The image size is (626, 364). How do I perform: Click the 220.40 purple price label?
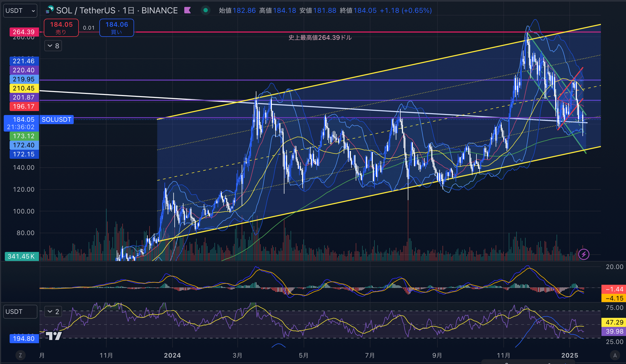[x=24, y=70]
